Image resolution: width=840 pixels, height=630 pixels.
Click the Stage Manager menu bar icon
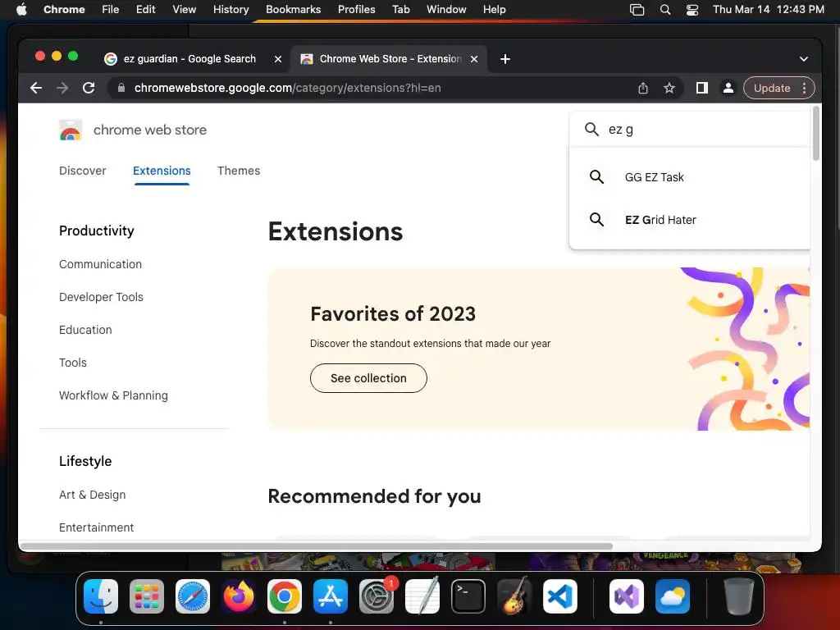click(x=637, y=10)
